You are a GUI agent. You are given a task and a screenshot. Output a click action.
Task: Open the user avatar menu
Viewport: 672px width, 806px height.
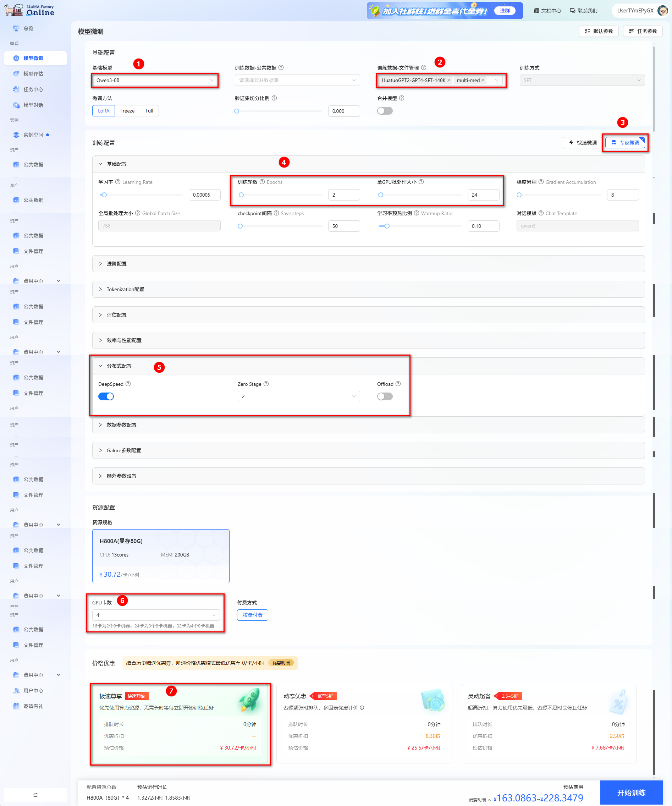point(662,10)
